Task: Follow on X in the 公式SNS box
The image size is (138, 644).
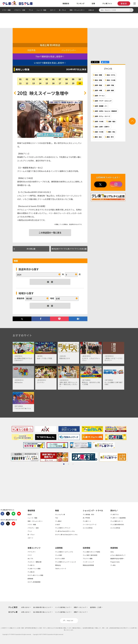Action: click(x=100, y=184)
